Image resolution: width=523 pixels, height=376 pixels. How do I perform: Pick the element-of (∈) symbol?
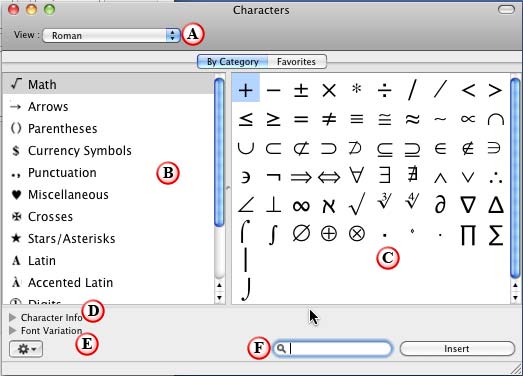[440, 148]
